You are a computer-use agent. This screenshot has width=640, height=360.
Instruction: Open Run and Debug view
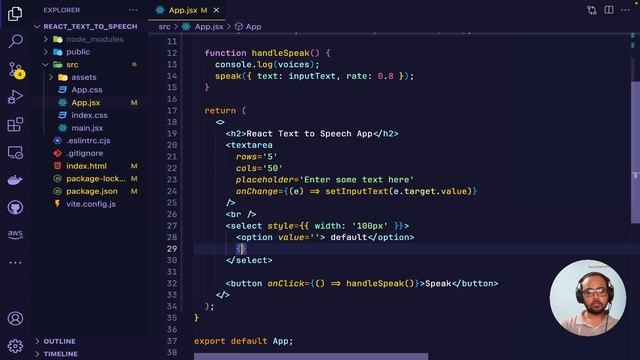pyautogui.click(x=15, y=97)
